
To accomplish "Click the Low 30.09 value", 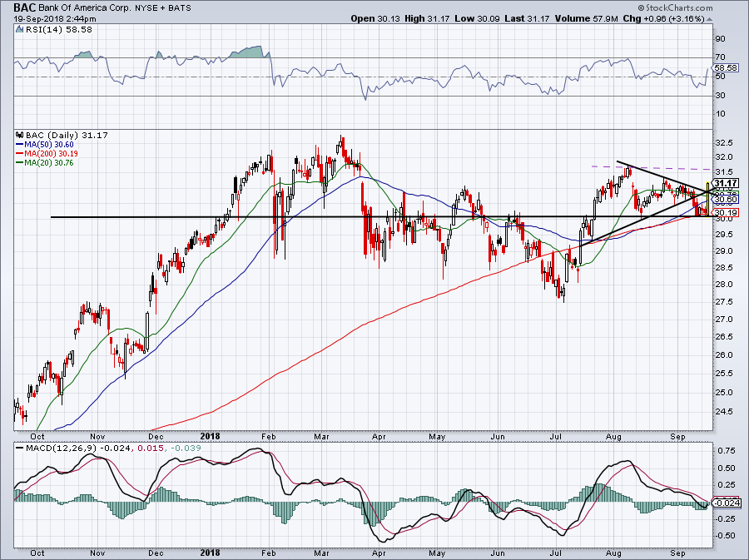I will 477,18.
